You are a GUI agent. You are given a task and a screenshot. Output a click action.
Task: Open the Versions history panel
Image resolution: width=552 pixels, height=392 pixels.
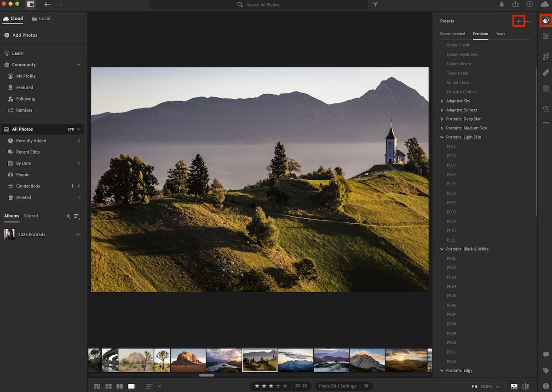click(546, 109)
